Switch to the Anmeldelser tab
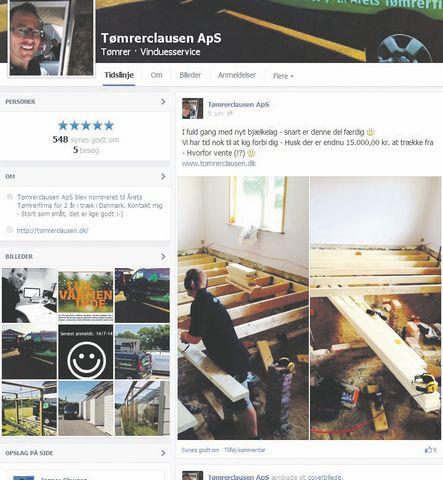 click(237, 75)
